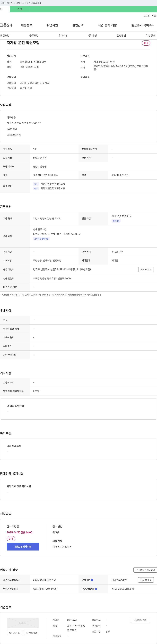Report via 거짓구인광고 신고 button
157x644 pixels.
coord(145,570)
